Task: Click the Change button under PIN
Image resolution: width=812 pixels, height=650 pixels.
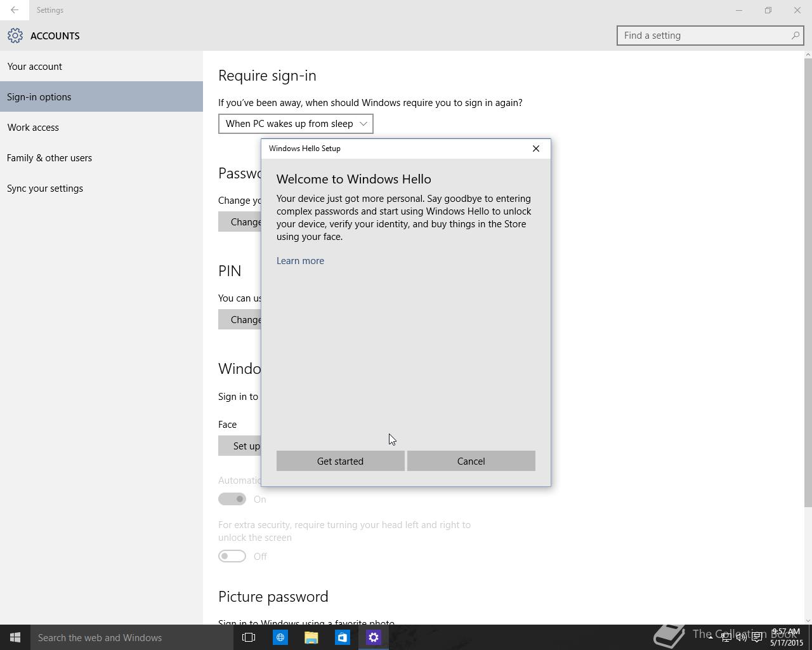Action: 240,319
